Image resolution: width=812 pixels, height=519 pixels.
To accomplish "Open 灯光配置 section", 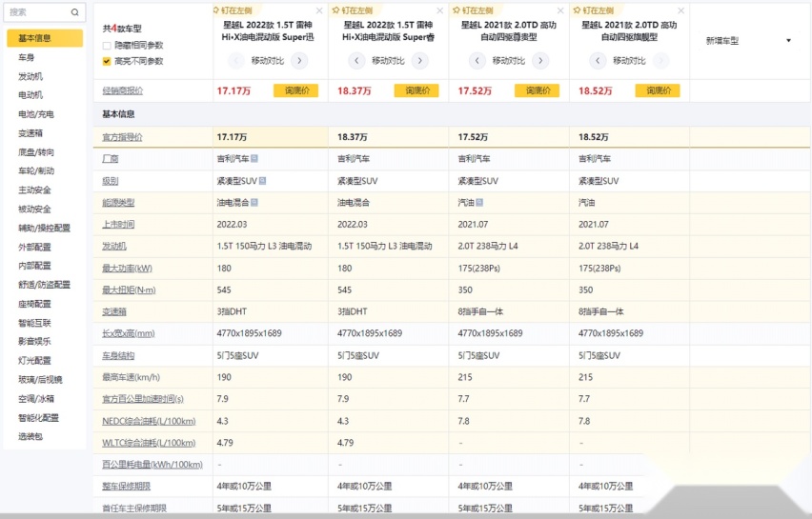I will (34, 360).
